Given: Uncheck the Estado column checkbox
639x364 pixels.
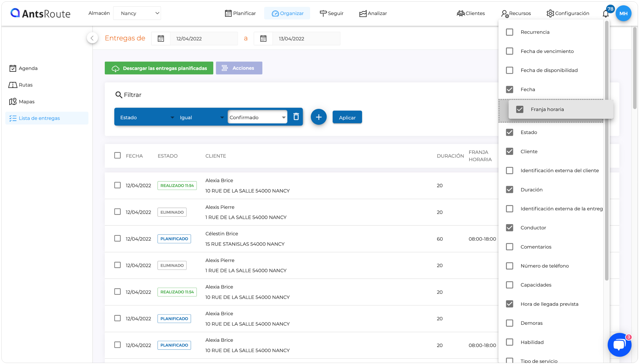Looking at the screenshot, I should pyautogui.click(x=509, y=132).
